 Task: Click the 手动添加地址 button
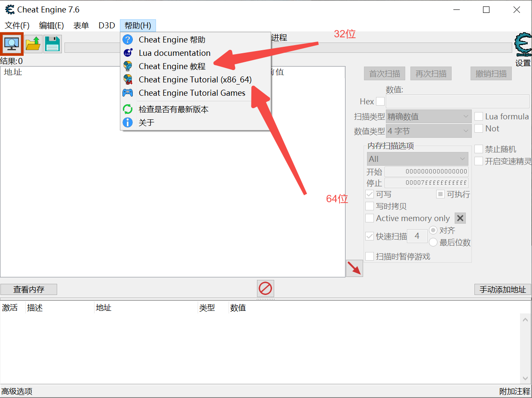[503, 289]
